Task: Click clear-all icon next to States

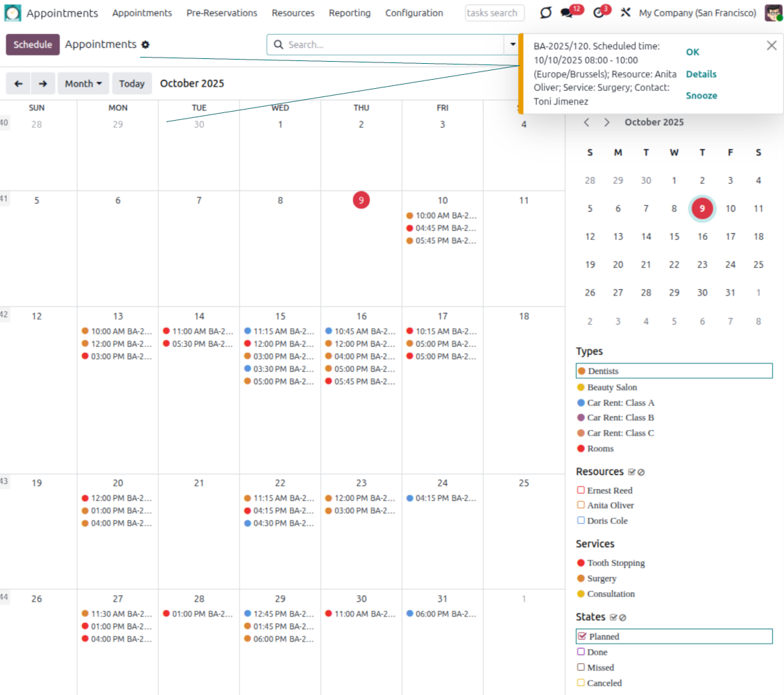Action: (622, 617)
